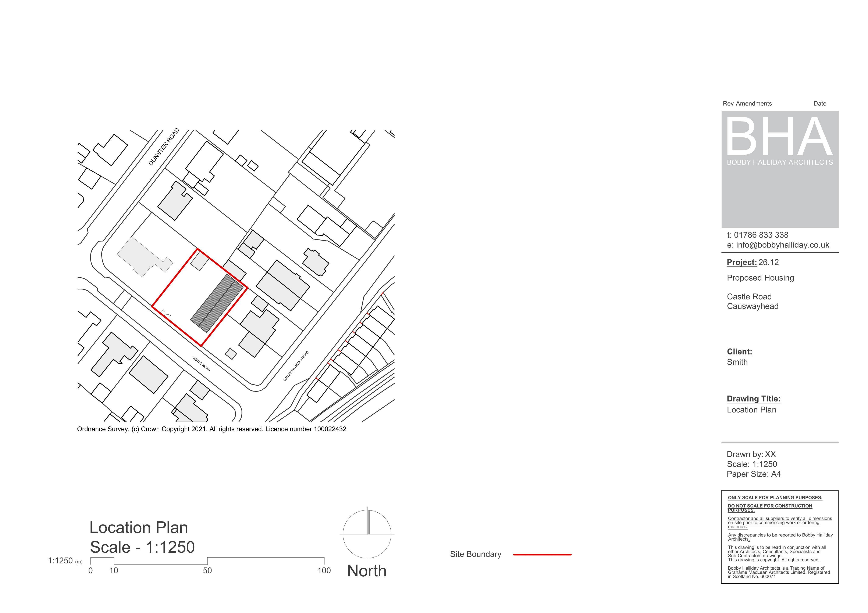Click the 'Proposed Housing' text

(x=760, y=278)
